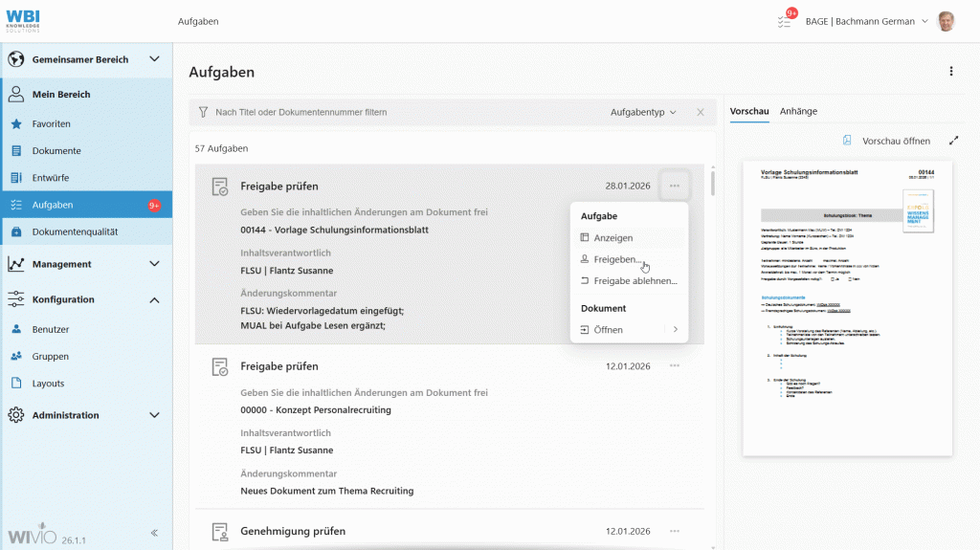Expand preview with the fullscreen arrow icon
The height and width of the screenshot is (550, 980).
click(x=953, y=141)
